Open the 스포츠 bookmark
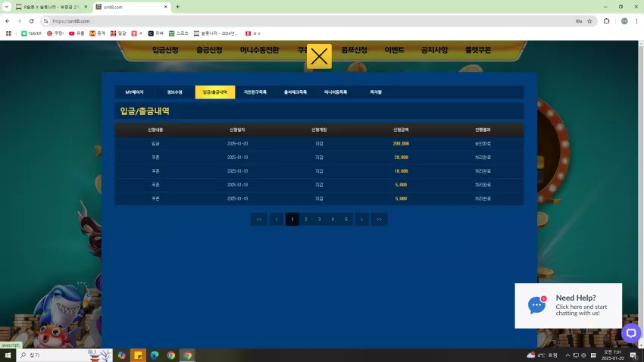 179,33
